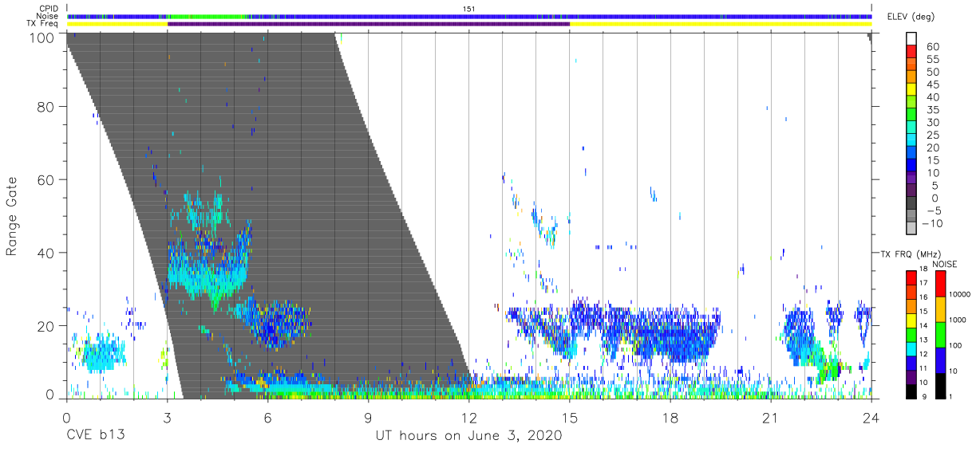Click the 'ELEV (deg)' colorbar title

(912, 16)
